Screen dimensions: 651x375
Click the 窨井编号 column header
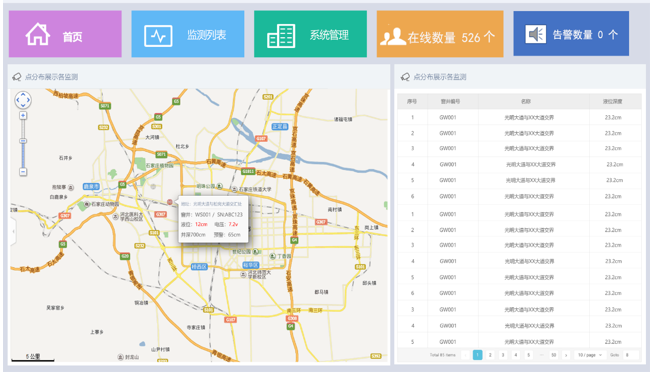450,101
